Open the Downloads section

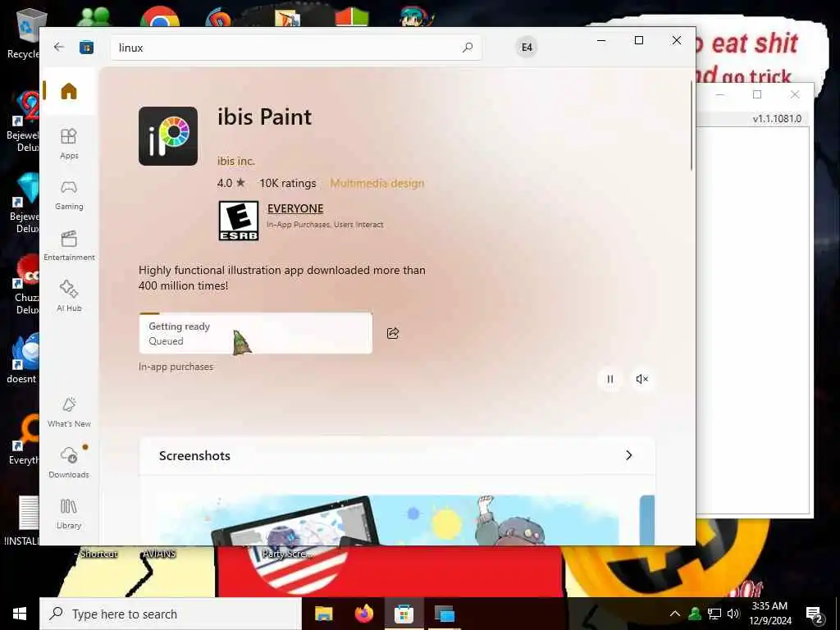69,463
